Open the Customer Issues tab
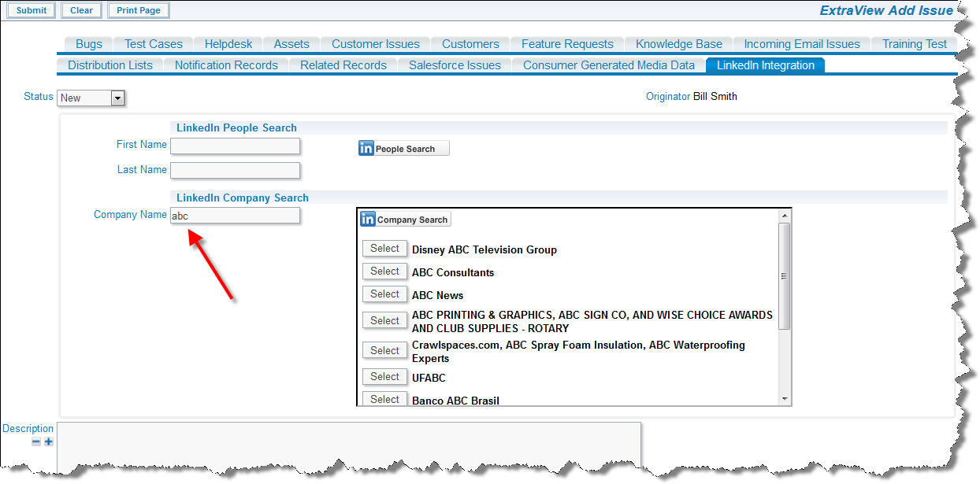The width and height of the screenshot is (980, 484). [376, 44]
